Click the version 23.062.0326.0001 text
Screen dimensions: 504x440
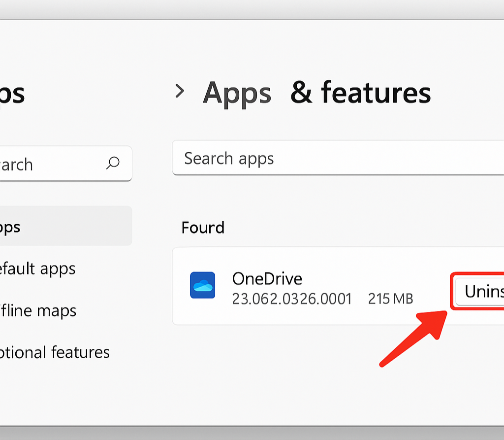pos(292,299)
